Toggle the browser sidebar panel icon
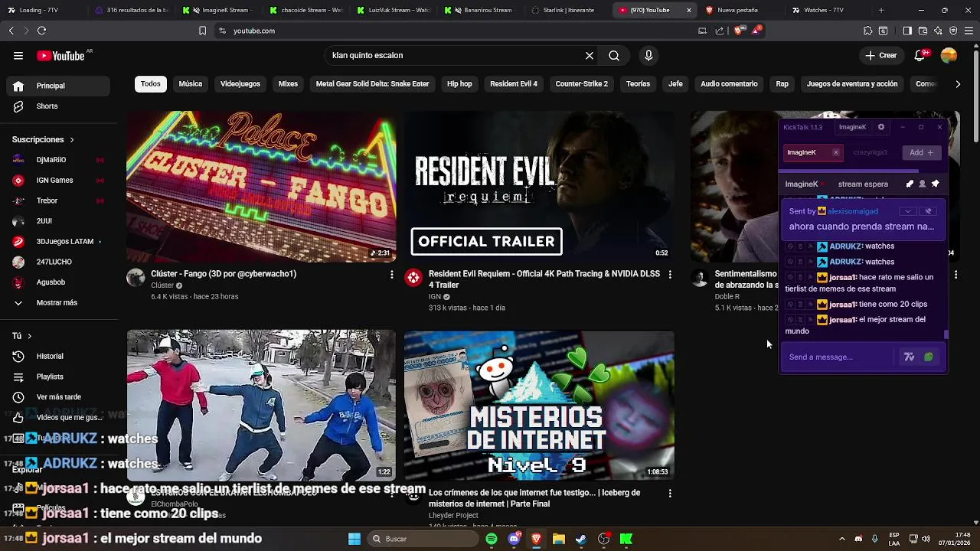 [x=907, y=31]
